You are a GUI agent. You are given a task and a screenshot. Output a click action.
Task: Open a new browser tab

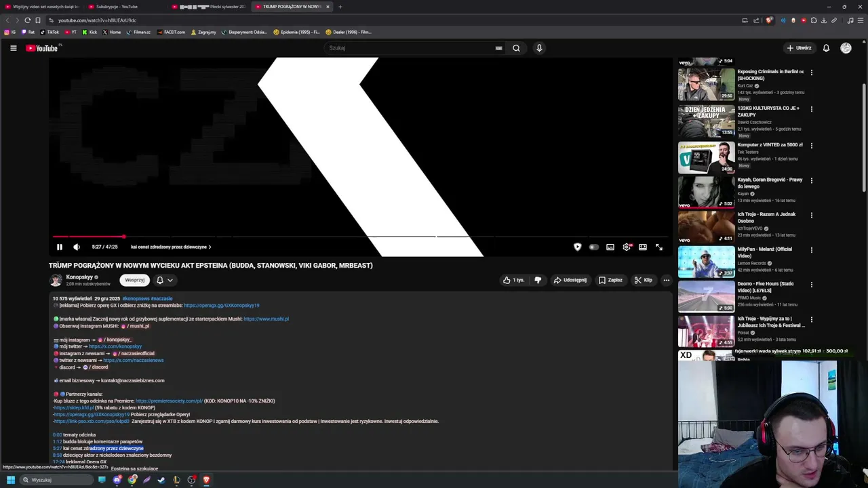[x=340, y=7]
